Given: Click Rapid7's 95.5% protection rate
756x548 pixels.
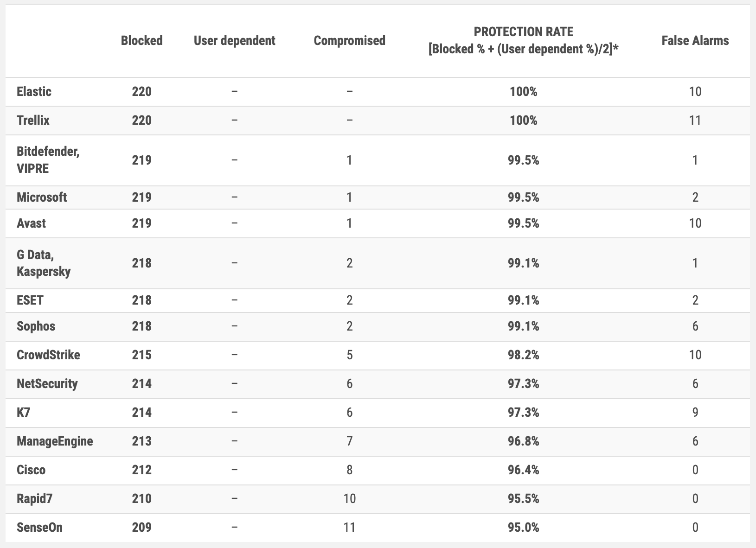Looking at the screenshot, I should [x=523, y=499].
